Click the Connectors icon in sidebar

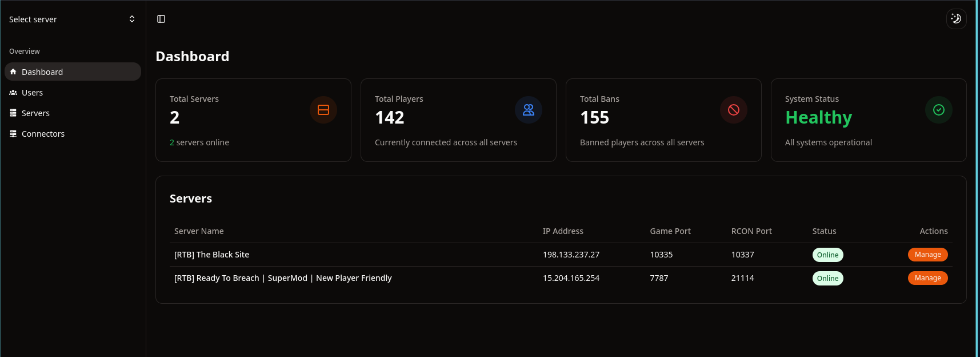click(x=13, y=134)
